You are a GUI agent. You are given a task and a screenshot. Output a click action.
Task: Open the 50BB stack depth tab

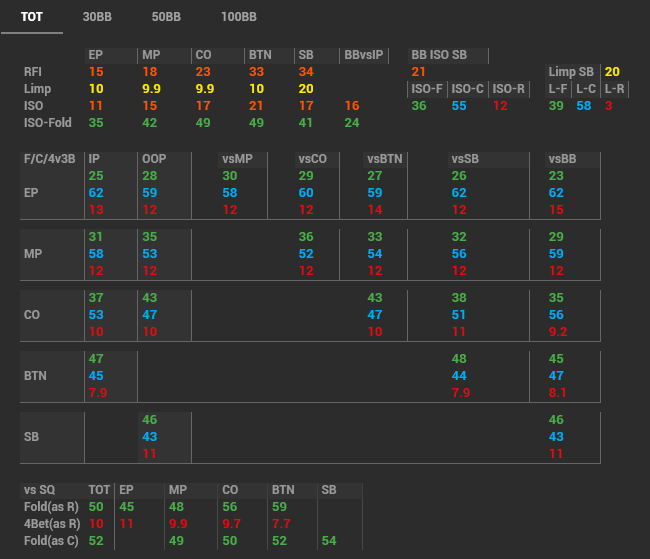pyautogui.click(x=166, y=17)
